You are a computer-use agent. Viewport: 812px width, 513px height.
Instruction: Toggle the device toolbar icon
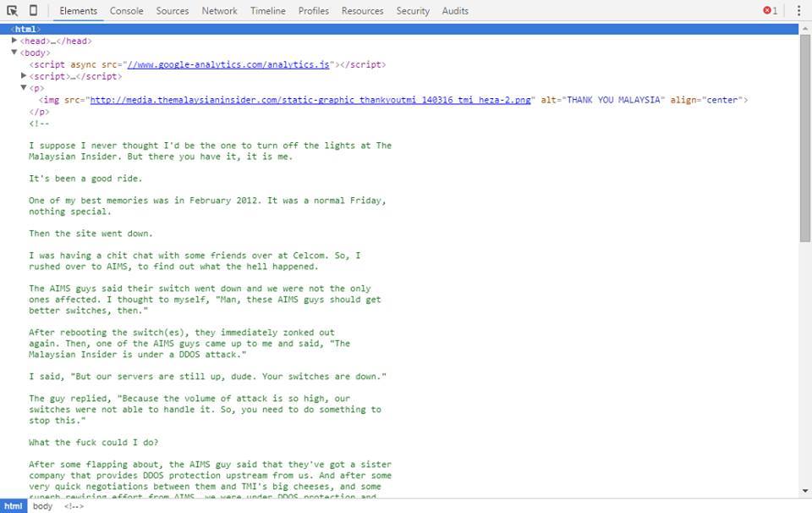33,10
